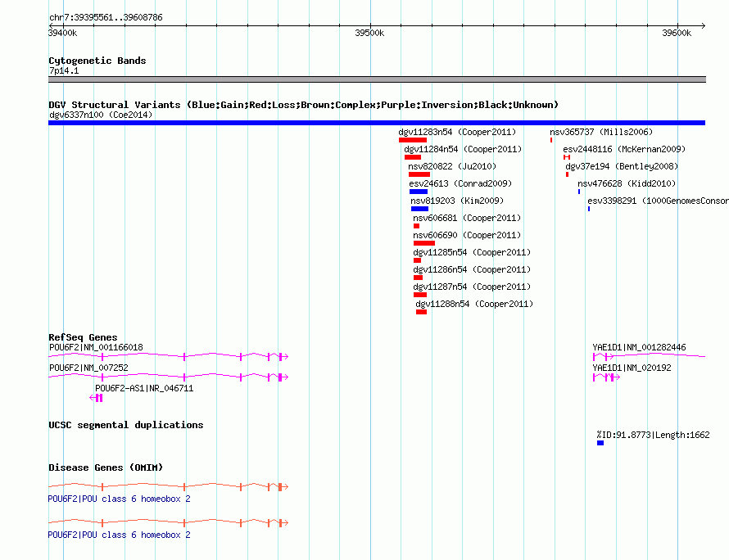Select the 7p14.1 band label
729x560 pixels.
[64, 70]
